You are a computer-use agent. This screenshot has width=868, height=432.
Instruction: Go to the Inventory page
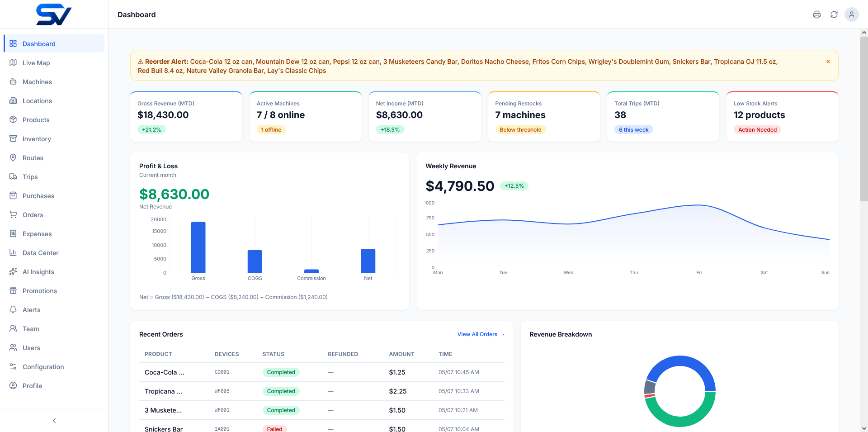[x=54, y=138]
